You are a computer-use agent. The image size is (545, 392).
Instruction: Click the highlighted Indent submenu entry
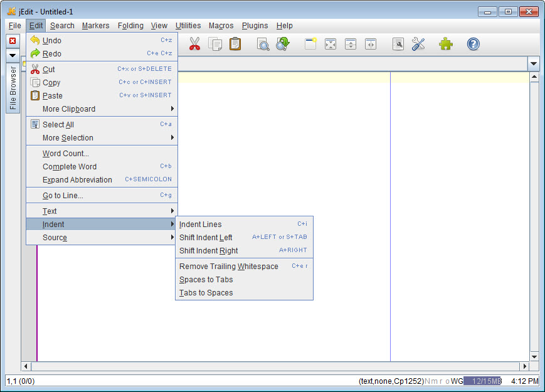102,225
